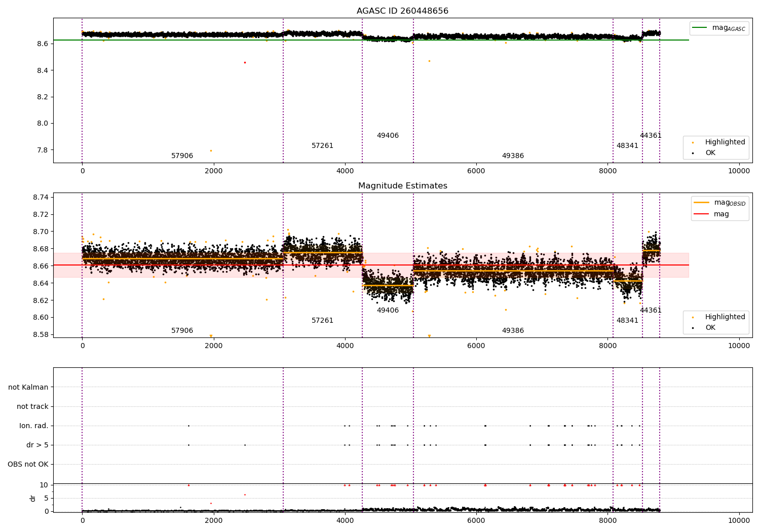Click the 'Ion. rad.' axis label
The width and height of the screenshot is (760, 532).
[34, 426]
